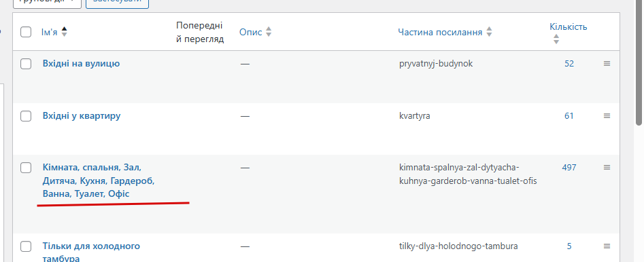
Task: Click sort arrows beside Частина посилання header
Action: [x=489, y=32]
